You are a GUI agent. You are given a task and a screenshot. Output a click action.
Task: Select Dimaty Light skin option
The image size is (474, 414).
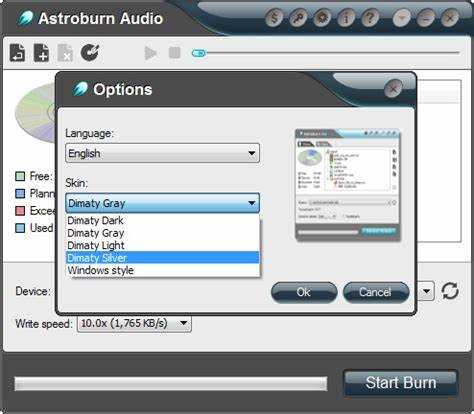(163, 245)
